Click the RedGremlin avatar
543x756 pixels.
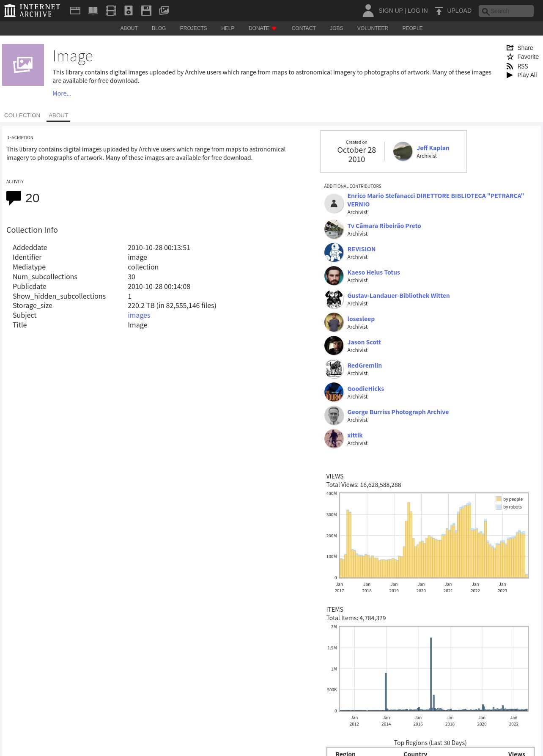334,369
